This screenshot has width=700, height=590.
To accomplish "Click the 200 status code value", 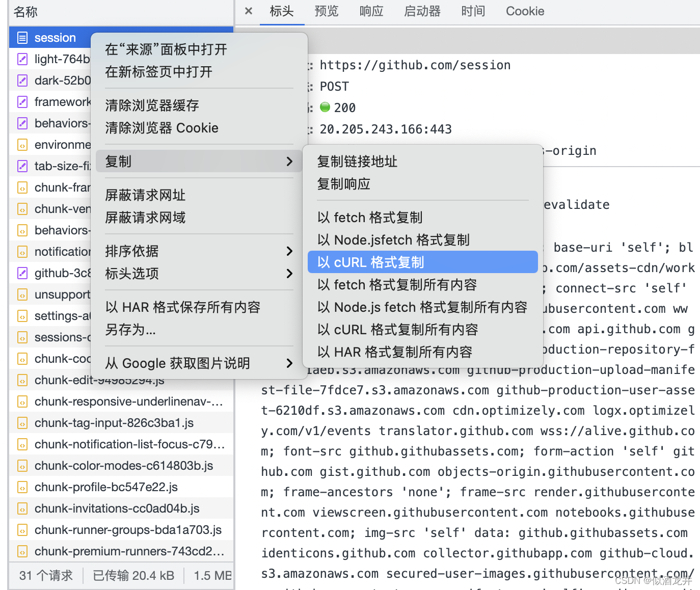I will (345, 108).
